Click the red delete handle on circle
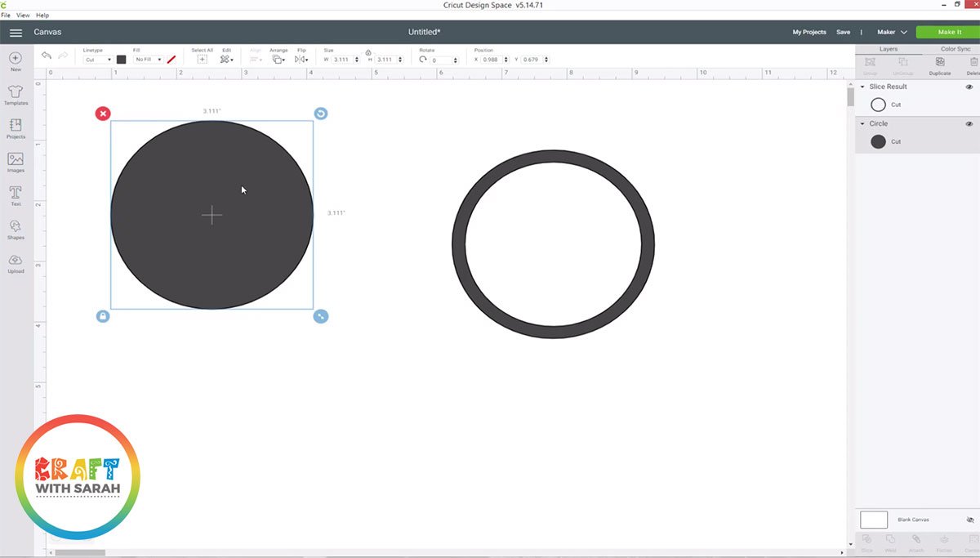Image resolution: width=980 pixels, height=558 pixels. [103, 114]
